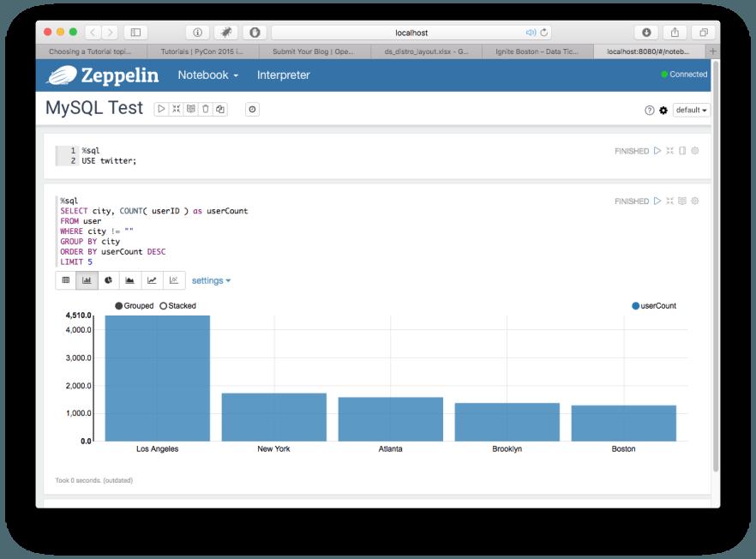Image resolution: width=756 pixels, height=559 pixels.
Task: Run all paragraphs in the MySQL Test note
Action: click(x=161, y=109)
